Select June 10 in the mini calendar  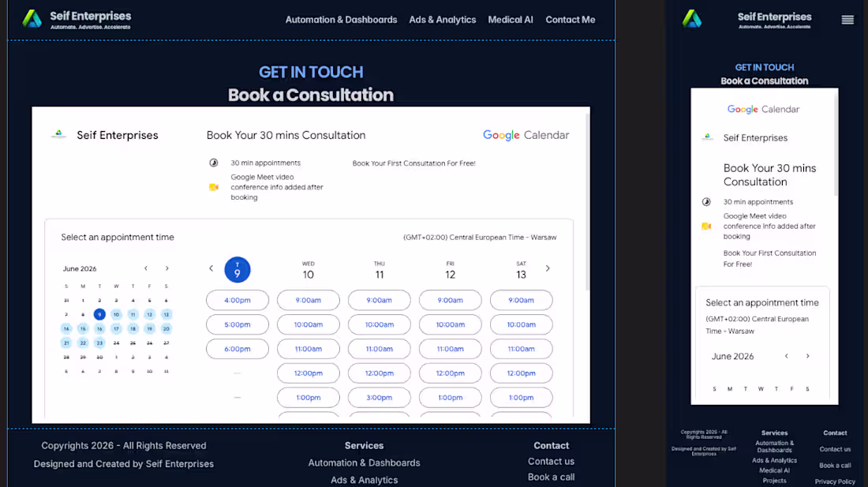[x=116, y=314]
